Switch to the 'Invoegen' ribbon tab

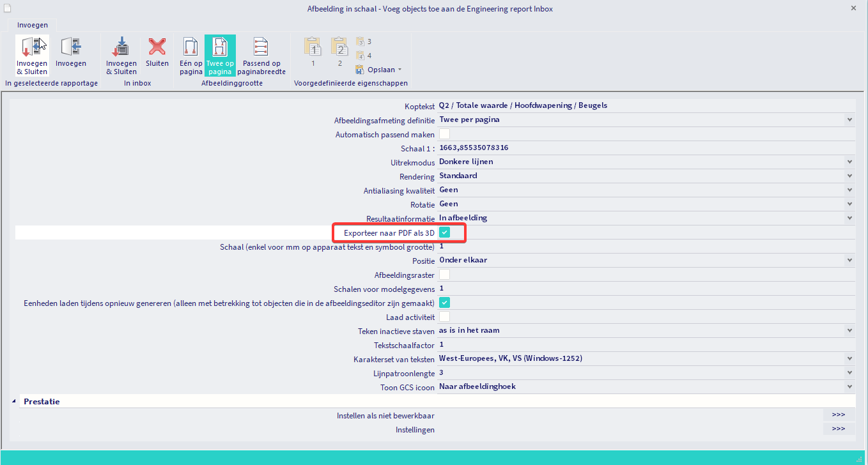pos(32,24)
